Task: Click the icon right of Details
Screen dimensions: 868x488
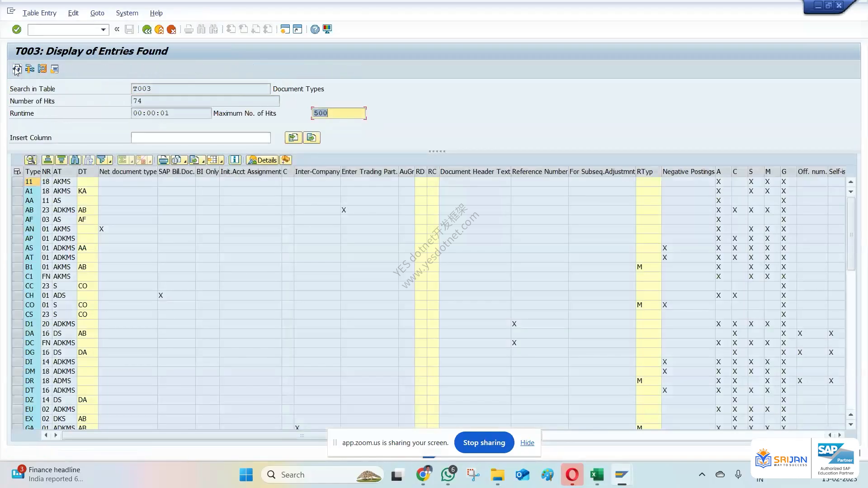Action: coord(286,160)
